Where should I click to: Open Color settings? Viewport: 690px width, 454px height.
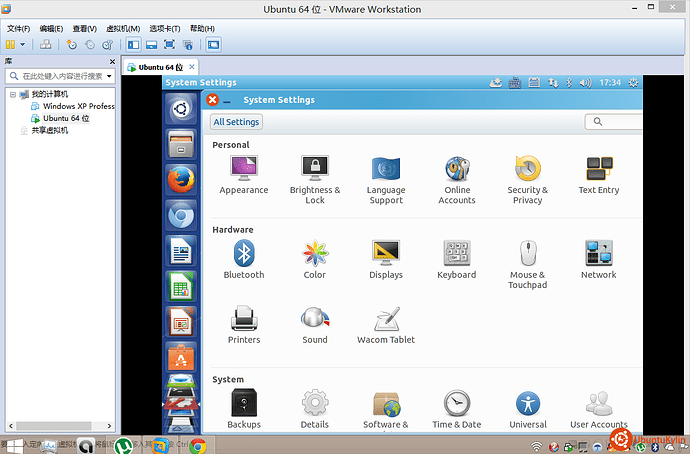[x=315, y=260]
